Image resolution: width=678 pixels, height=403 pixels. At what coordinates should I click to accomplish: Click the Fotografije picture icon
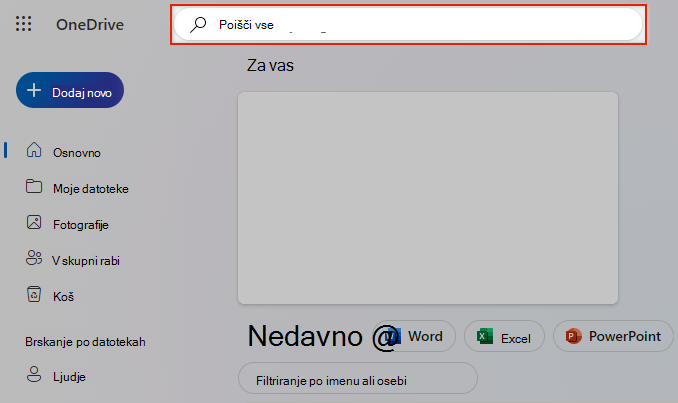34,222
